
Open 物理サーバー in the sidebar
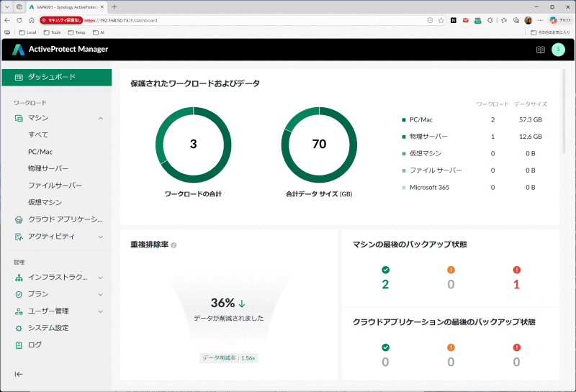click(x=48, y=168)
